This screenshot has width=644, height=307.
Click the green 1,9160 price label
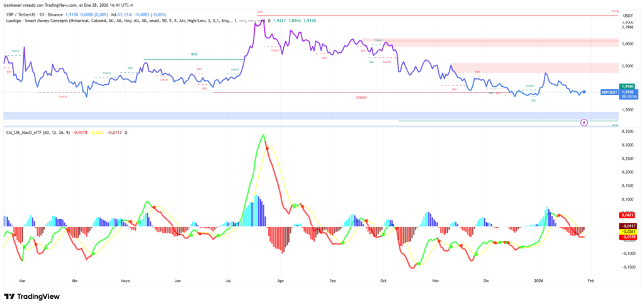[627, 86]
